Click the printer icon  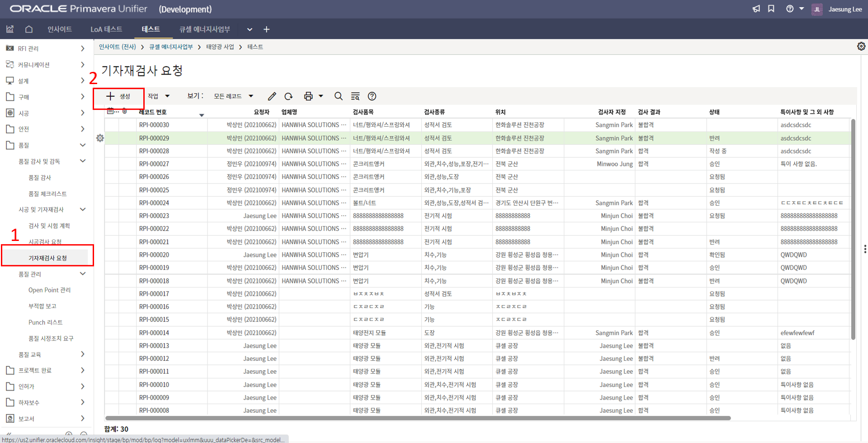308,96
